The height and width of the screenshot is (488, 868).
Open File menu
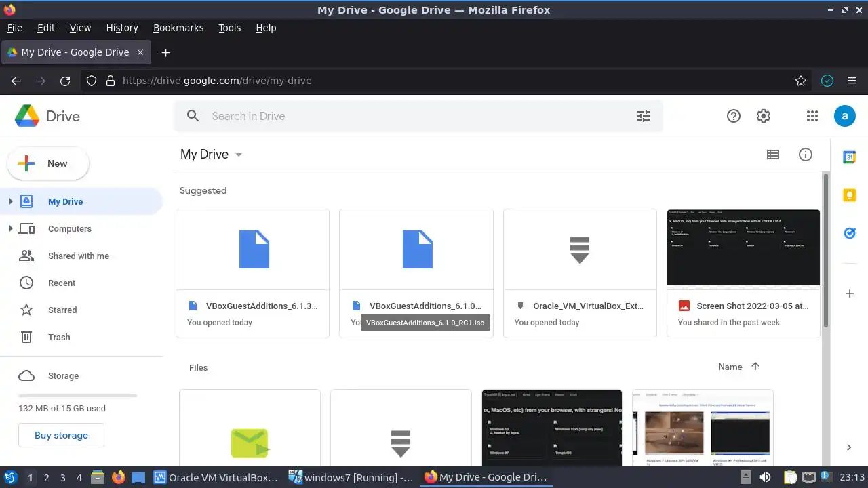click(x=14, y=28)
